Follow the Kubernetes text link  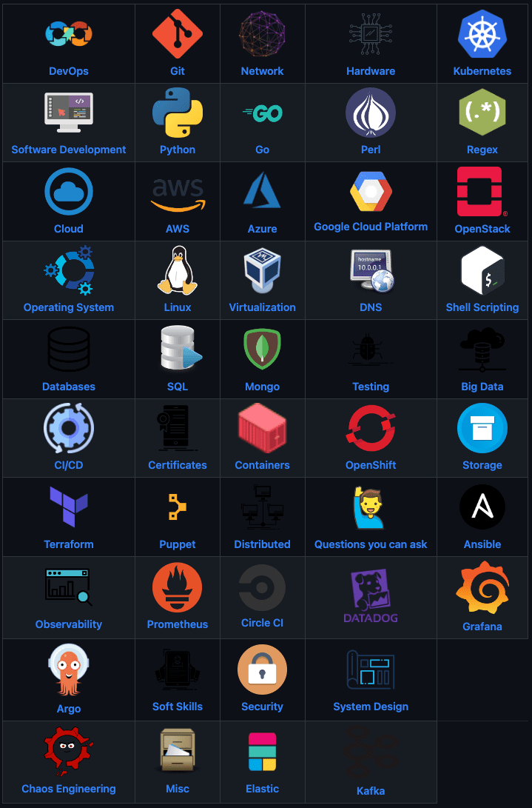(482, 71)
